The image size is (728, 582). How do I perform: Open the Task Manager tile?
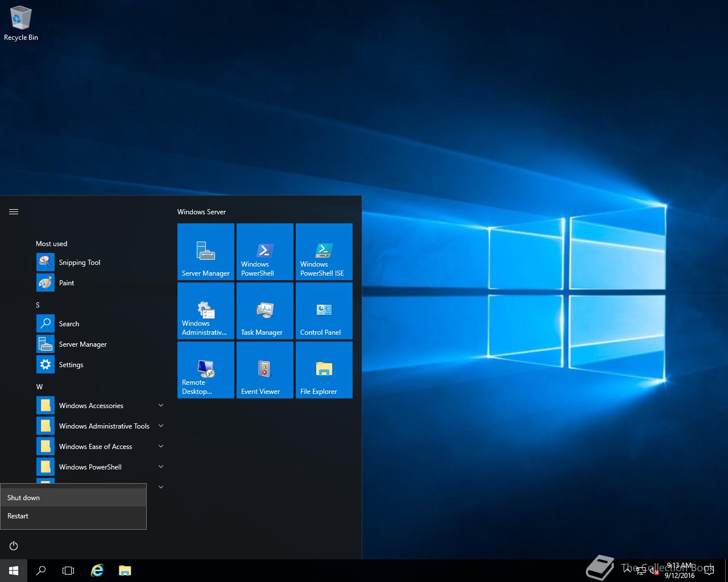[x=265, y=311]
